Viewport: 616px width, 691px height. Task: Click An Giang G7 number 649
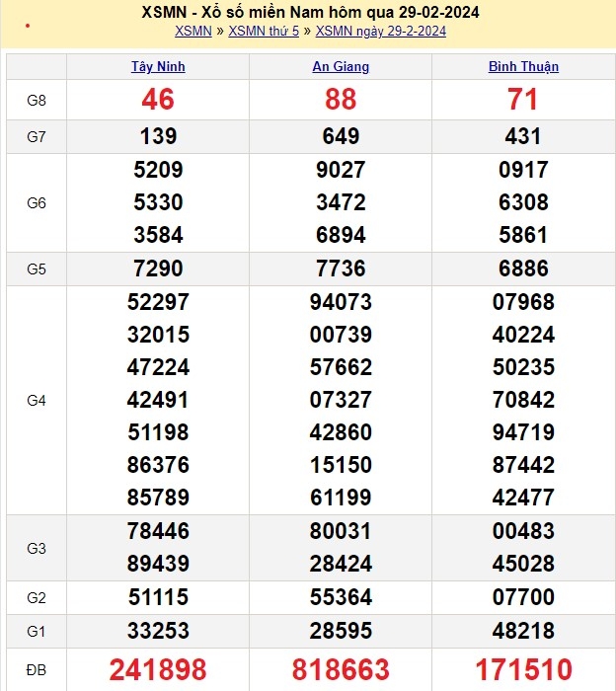(341, 136)
